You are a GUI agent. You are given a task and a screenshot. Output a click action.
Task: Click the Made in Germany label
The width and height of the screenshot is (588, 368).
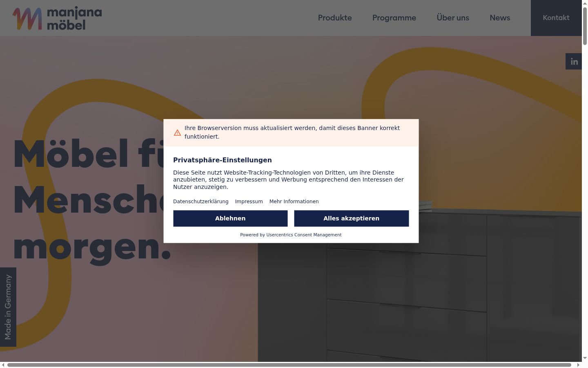tap(8, 307)
